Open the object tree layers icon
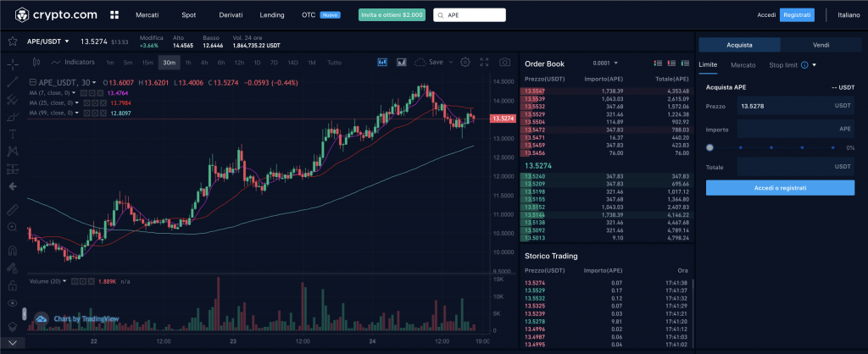The height and width of the screenshot is (354, 868). click(x=12, y=326)
